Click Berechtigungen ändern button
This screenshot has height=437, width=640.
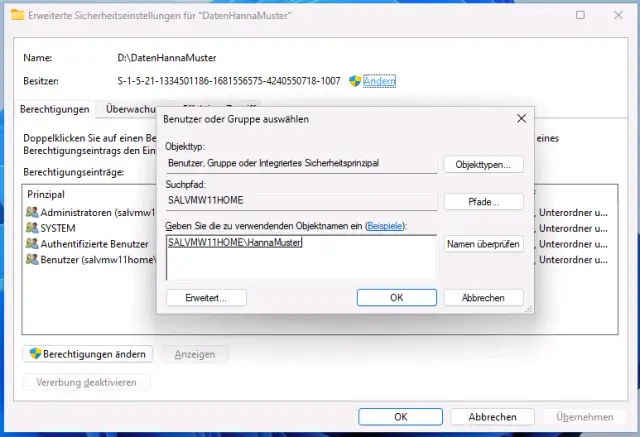pos(88,354)
